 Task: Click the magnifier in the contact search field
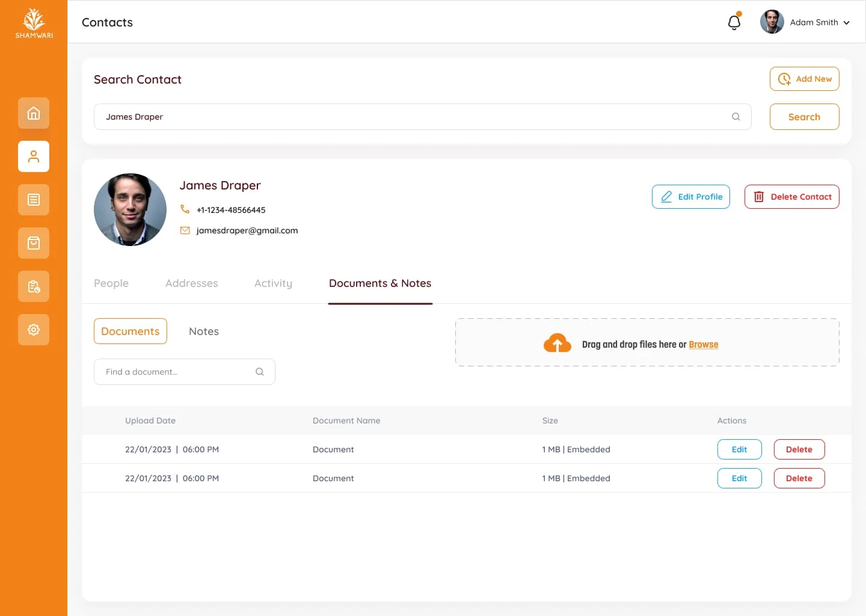pos(735,117)
